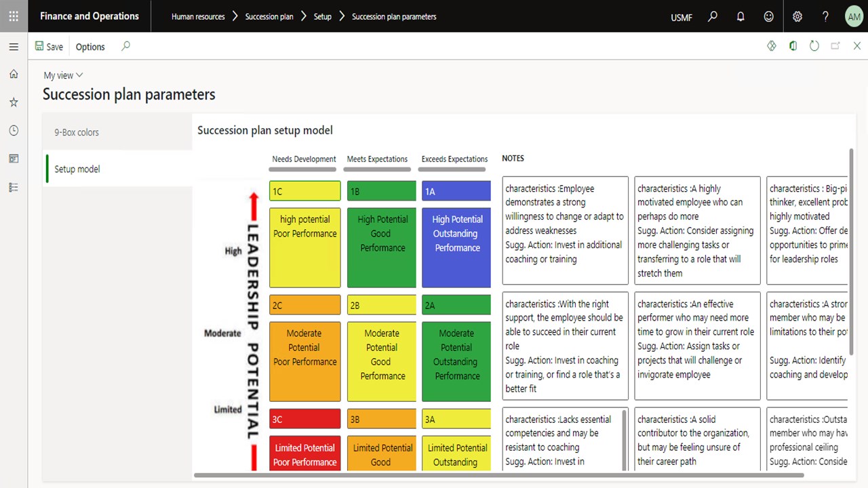Close the Succession plan parameters page
The height and width of the screenshot is (488, 868).
tap(857, 46)
